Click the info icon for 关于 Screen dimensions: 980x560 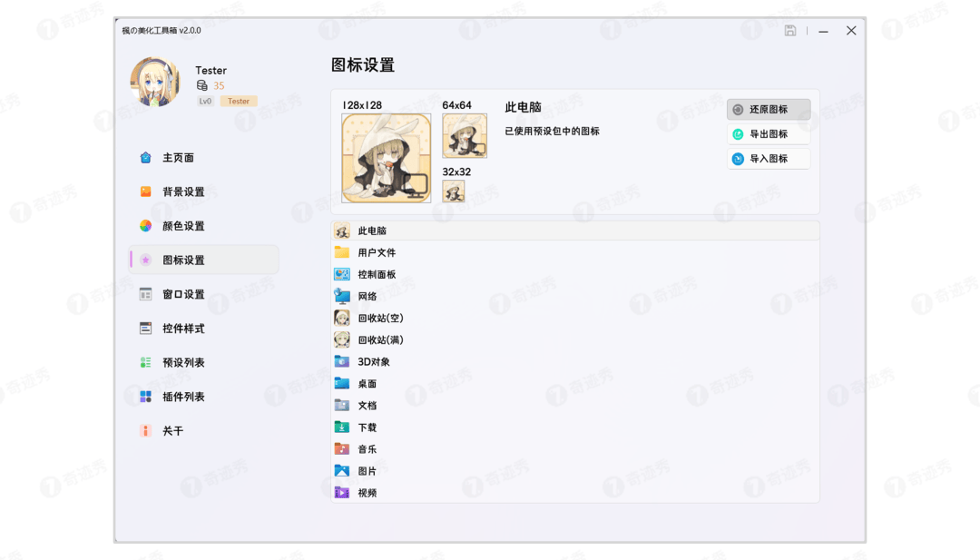[145, 430]
